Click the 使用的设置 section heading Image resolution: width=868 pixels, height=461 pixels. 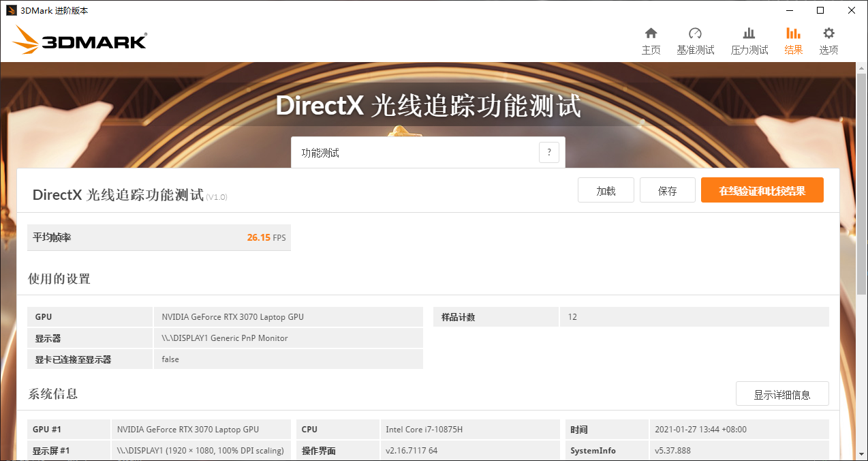pyautogui.click(x=59, y=278)
